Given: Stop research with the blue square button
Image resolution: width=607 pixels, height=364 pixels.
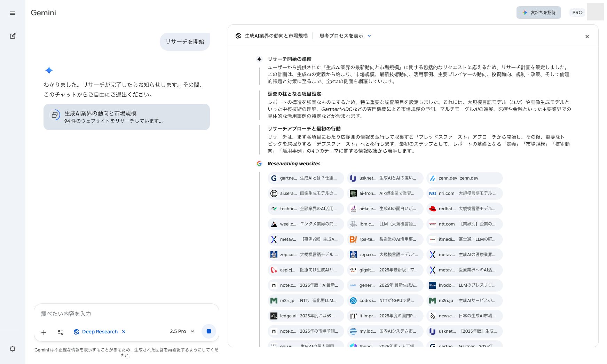Looking at the screenshot, I should click(208, 332).
